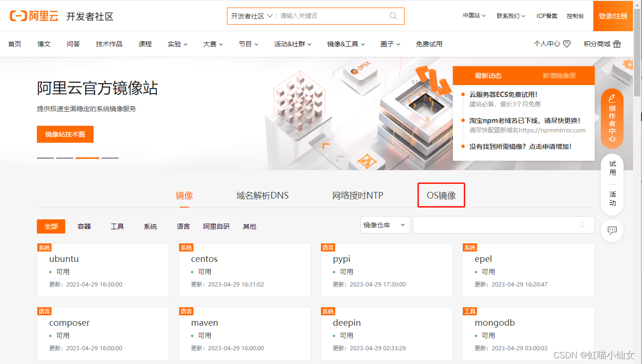
Task: Click the 创作者中心 pen icon button
Action: [x=612, y=119]
